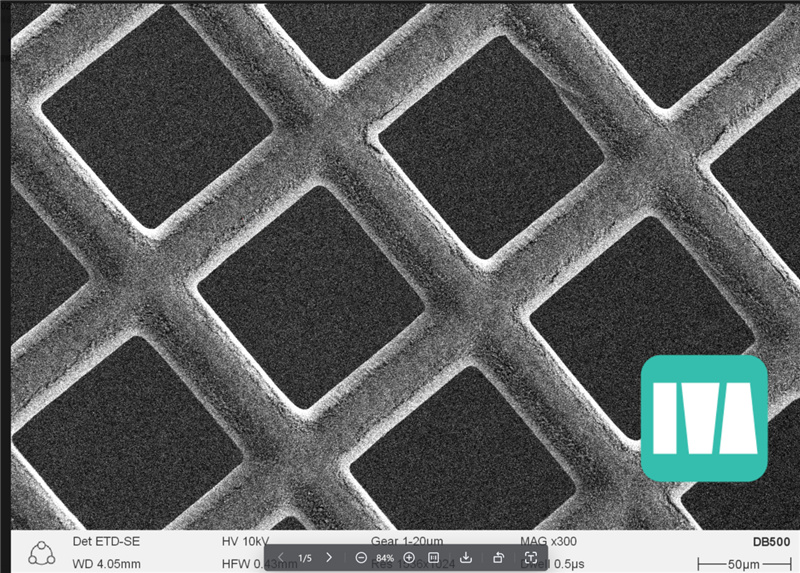Click the 50µm scale bar
The height and width of the screenshot is (573, 800).
coord(744,564)
